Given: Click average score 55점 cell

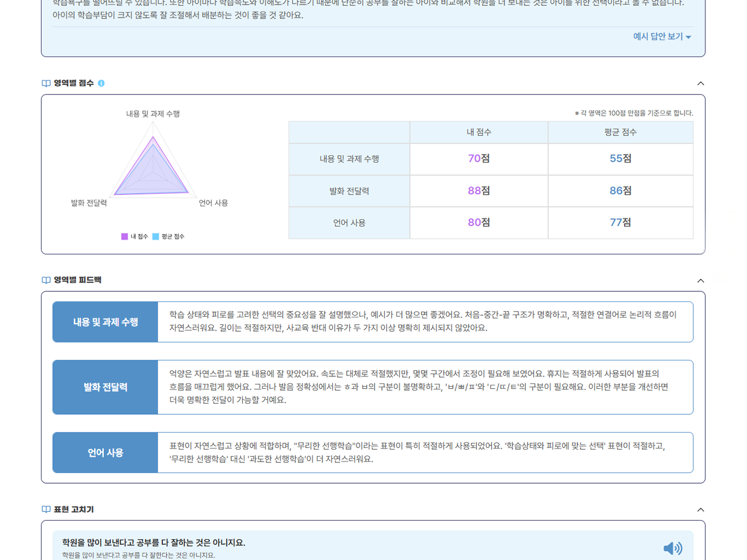Looking at the screenshot, I should pyautogui.click(x=621, y=159).
